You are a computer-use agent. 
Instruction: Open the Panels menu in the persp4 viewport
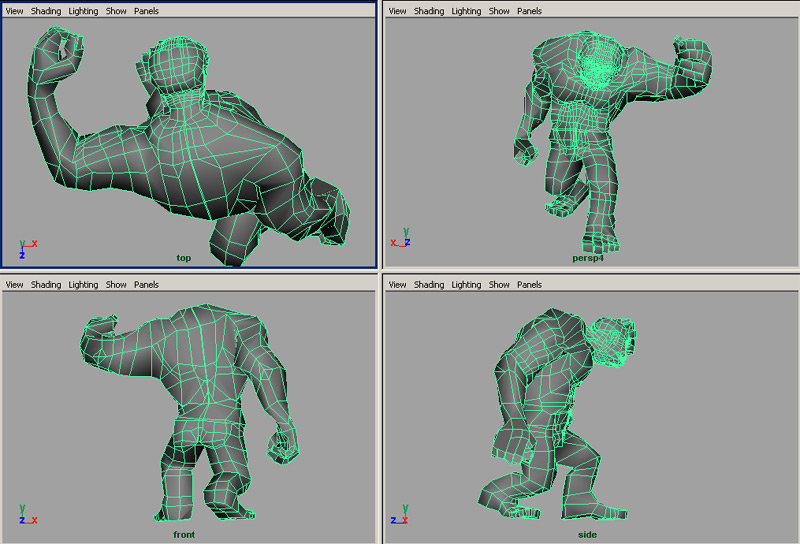tap(529, 11)
